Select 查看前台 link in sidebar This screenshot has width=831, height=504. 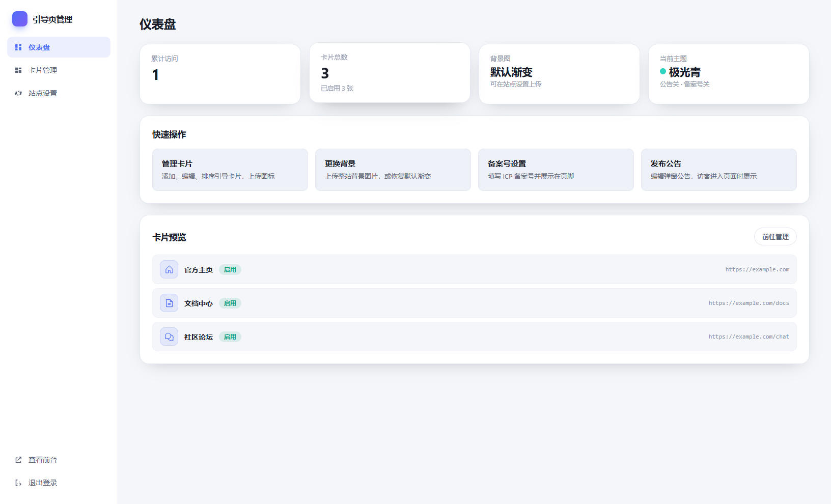(x=59, y=460)
